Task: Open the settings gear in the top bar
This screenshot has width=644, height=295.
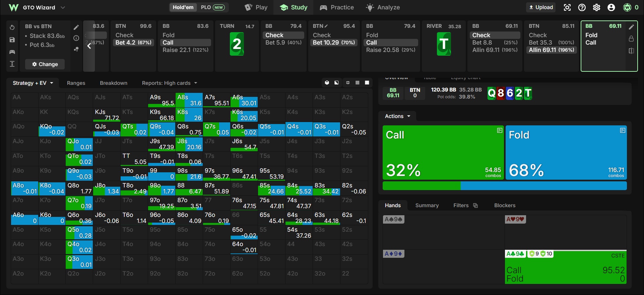Action: click(597, 7)
